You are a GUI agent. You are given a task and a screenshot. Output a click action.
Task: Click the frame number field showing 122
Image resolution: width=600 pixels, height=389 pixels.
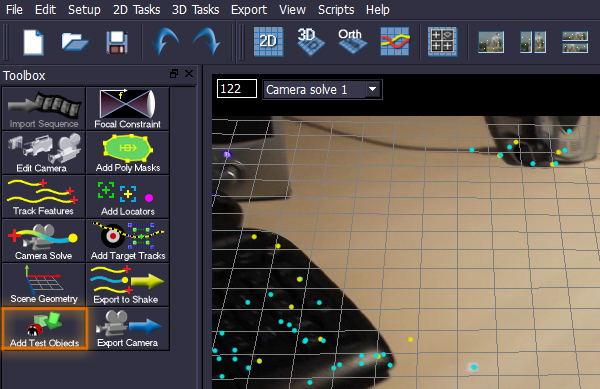click(236, 89)
